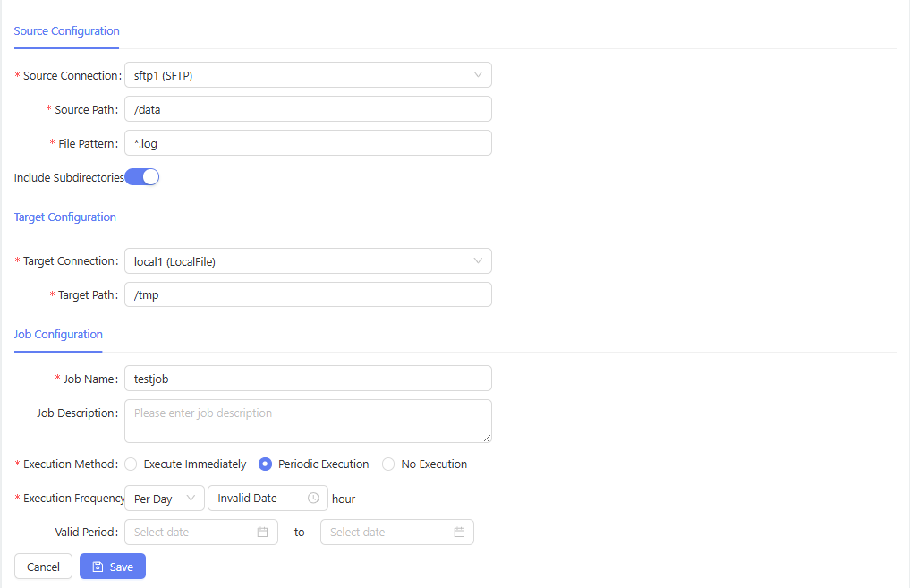This screenshot has height=588, width=910.
Task: Click calendar icon in end date field
Action: 459,533
